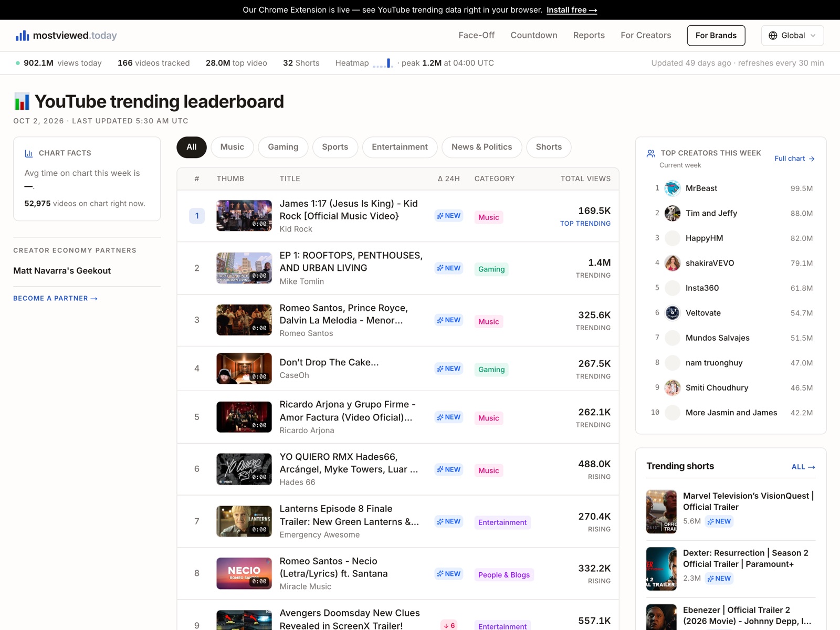The width and height of the screenshot is (840, 630).
Task: Click the globe icon in Global selector
Action: coord(773,35)
